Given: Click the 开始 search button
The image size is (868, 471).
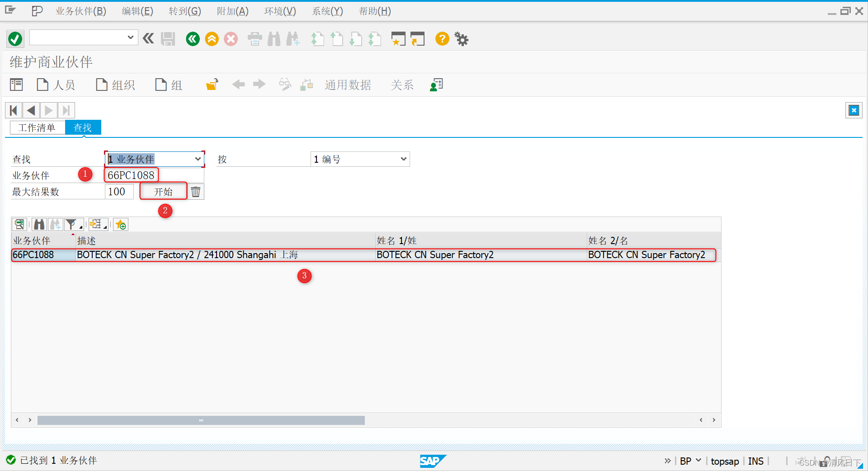Looking at the screenshot, I should [x=163, y=192].
